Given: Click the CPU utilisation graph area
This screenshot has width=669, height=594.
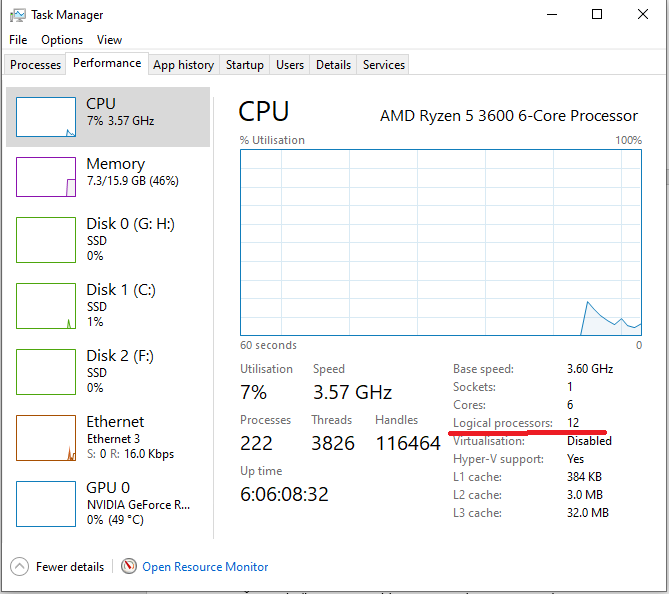Looking at the screenshot, I should pos(441,242).
